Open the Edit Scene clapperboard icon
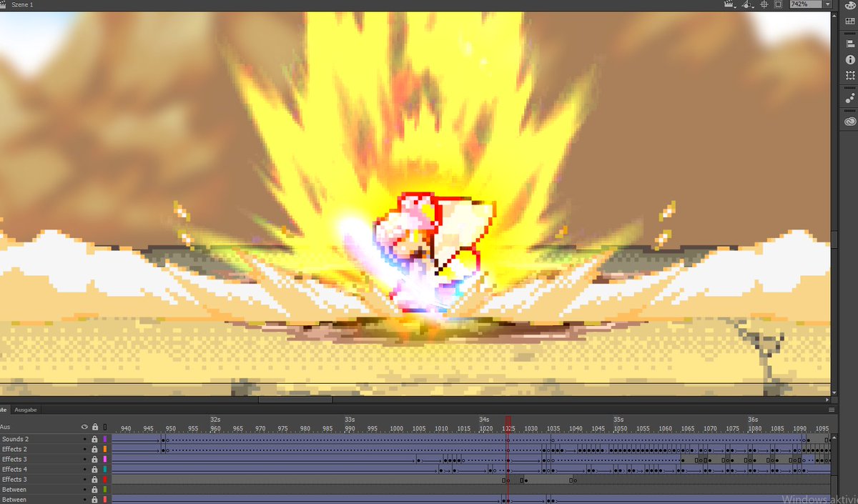 click(728, 4)
